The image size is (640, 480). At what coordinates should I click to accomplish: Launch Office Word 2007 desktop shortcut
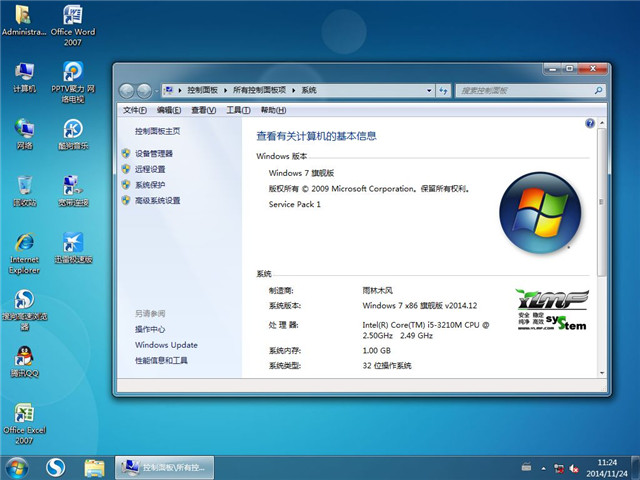coord(73,25)
